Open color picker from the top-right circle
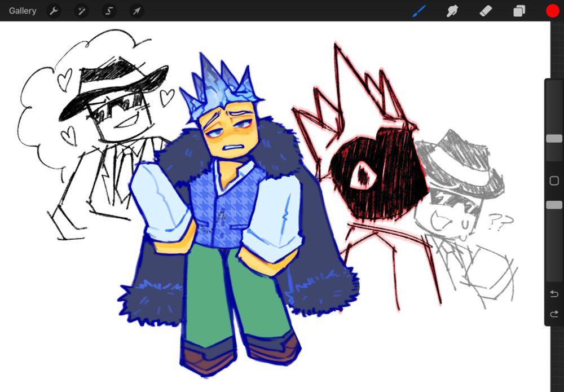564x392 pixels. [552, 10]
